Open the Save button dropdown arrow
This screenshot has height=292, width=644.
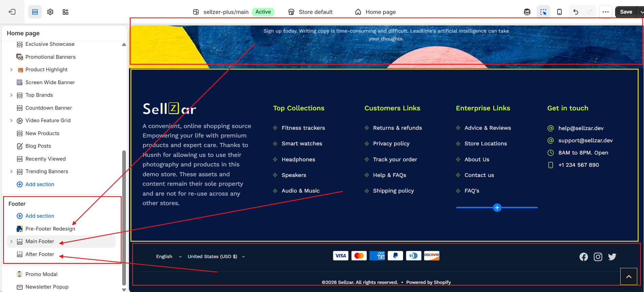pyautogui.click(x=641, y=12)
